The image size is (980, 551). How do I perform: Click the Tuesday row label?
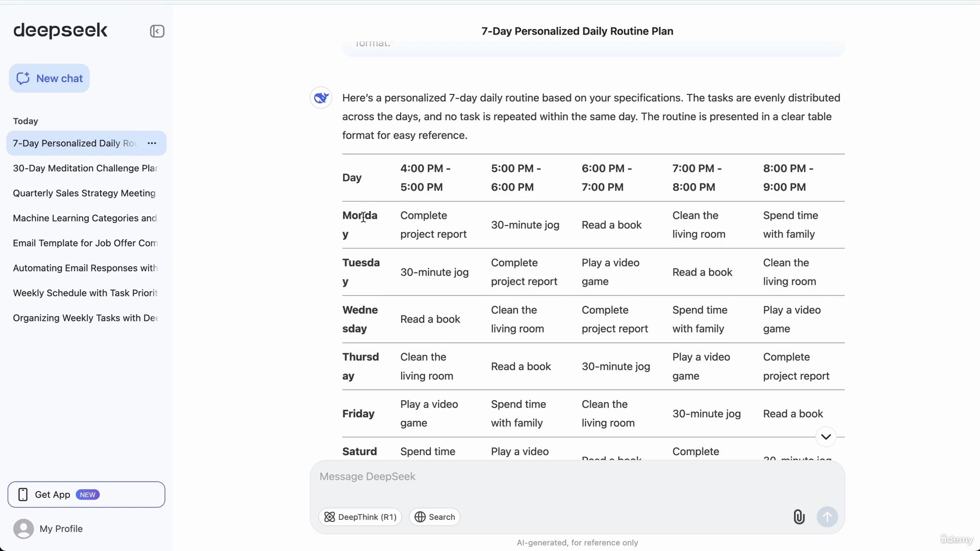point(361,272)
